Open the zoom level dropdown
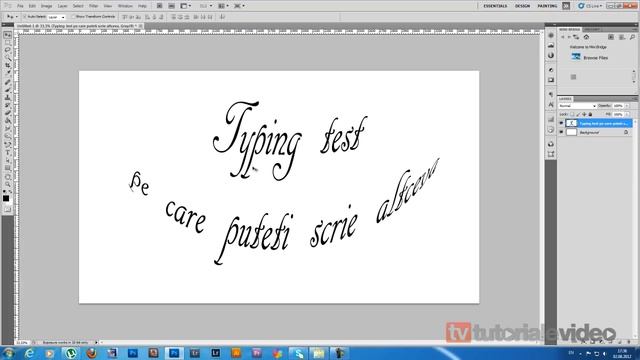 (206, 6)
